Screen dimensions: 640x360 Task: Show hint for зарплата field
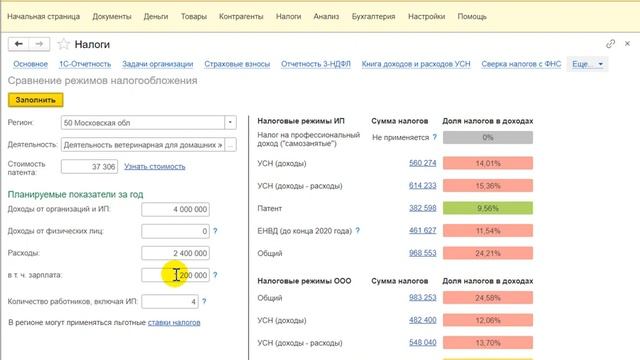(x=215, y=275)
